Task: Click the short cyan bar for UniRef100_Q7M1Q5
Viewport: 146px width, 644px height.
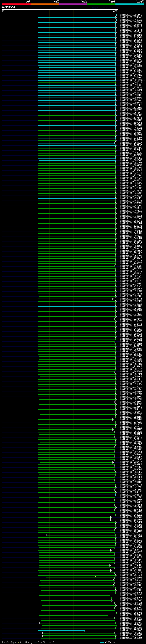Action: point(62,631)
